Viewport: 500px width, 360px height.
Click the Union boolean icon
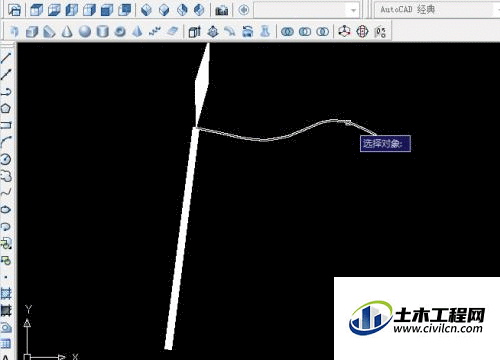click(287, 32)
